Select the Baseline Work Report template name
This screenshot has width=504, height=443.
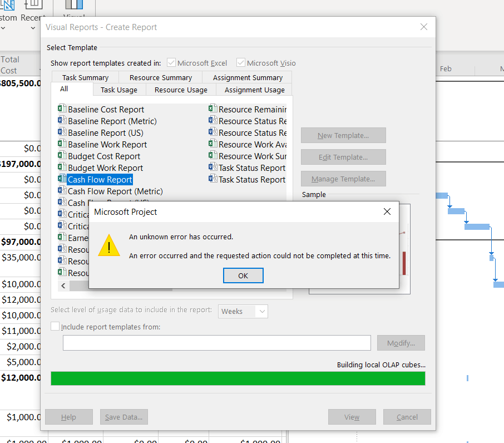107,144
